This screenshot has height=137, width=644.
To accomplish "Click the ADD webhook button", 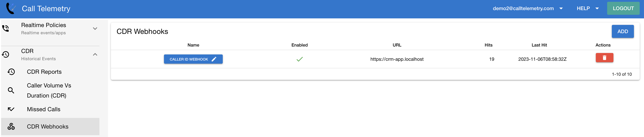I will coord(622,32).
